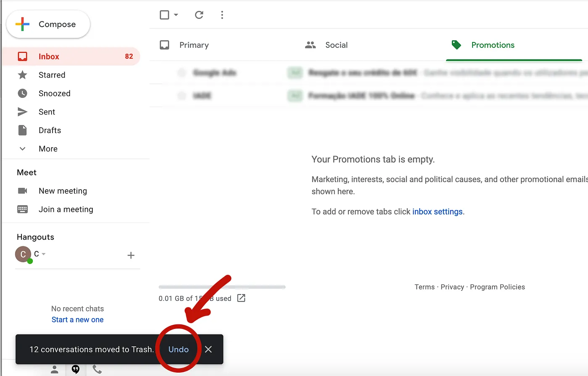Image resolution: width=588 pixels, height=376 pixels.
Task: Dismiss the Trash notification with X
Action: (208, 349)
